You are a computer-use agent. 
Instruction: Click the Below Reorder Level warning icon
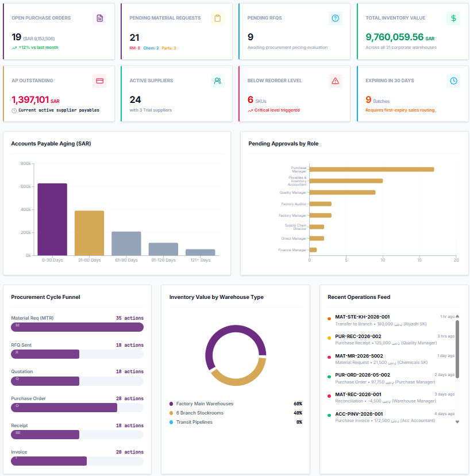pos(336,80)
